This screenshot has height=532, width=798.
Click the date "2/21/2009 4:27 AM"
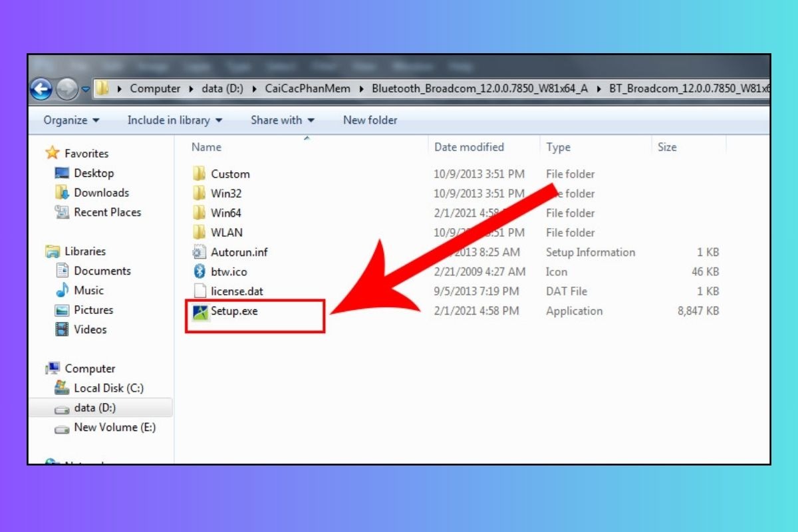pos(479,271)
